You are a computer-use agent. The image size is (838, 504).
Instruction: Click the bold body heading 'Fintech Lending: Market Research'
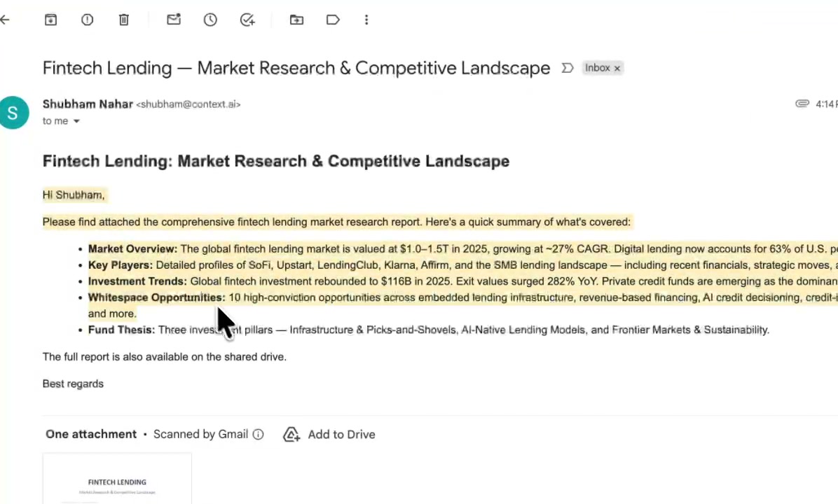(x=276, y=161)
